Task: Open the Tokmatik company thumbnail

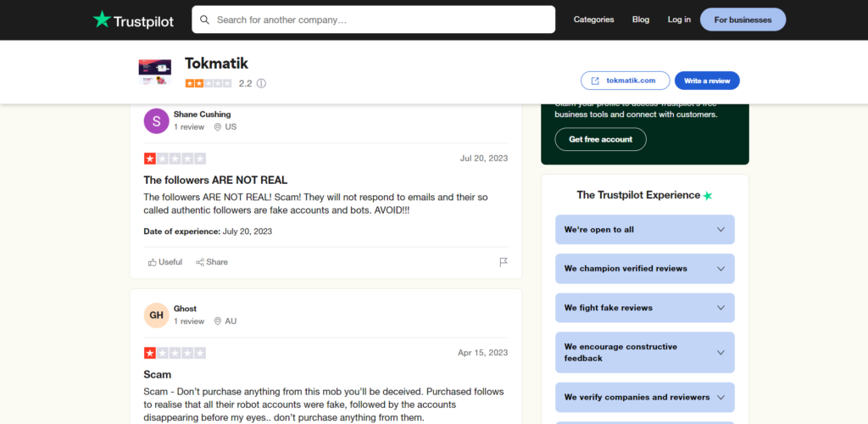Action: (154, 72)
